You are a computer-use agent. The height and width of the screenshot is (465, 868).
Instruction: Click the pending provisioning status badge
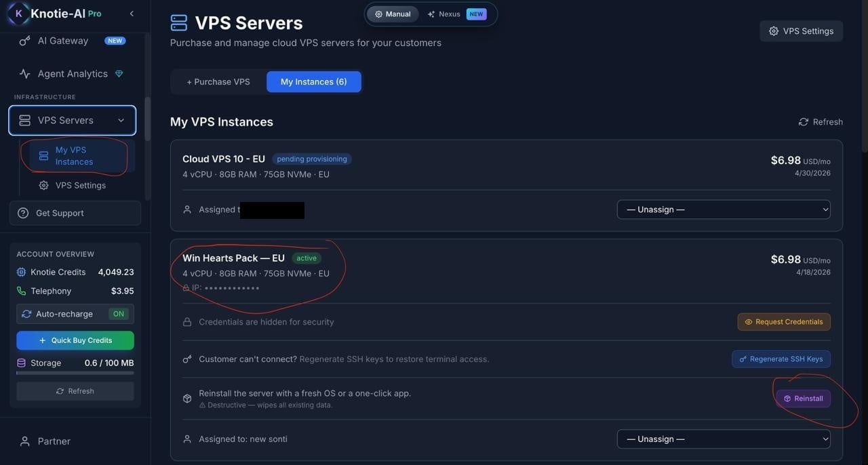312,159
